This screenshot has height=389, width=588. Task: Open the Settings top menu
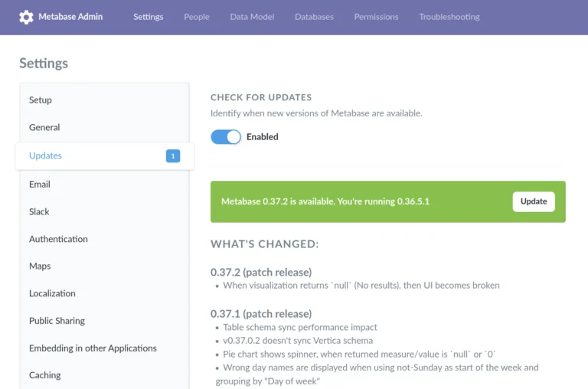[148, 17]
